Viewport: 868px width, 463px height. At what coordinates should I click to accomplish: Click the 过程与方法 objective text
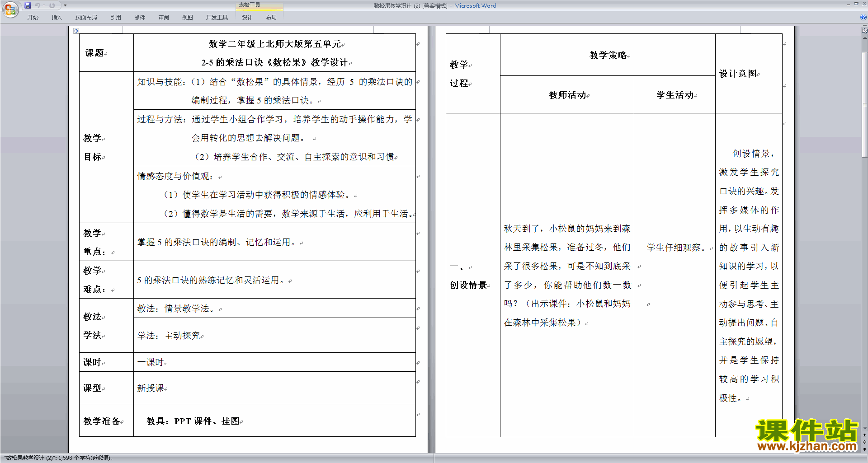point(274,138)
